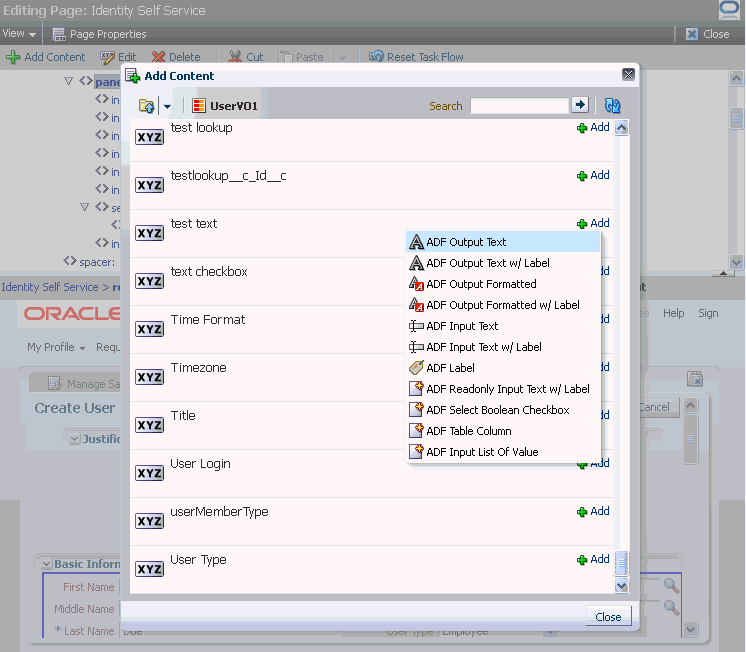This screenshot has height=652, width=746.
Task: Pick ADF Input Text w/ Label
Action: click(x=503, y=347)
